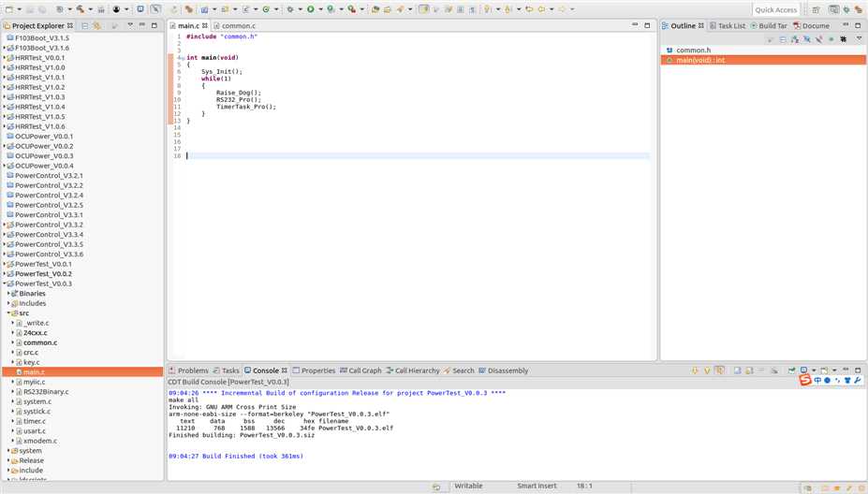Expand the Binaries folder

(8, 294)
